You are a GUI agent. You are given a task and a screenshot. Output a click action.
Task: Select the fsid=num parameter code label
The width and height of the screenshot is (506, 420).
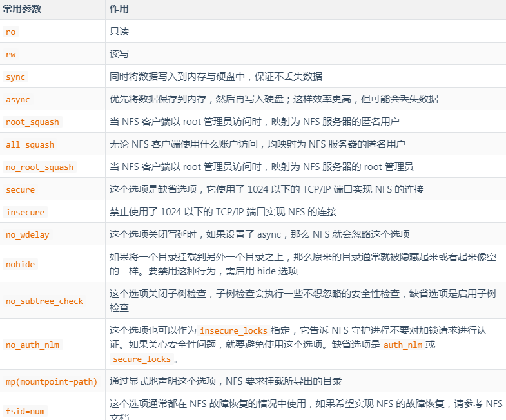coord(26,410)
